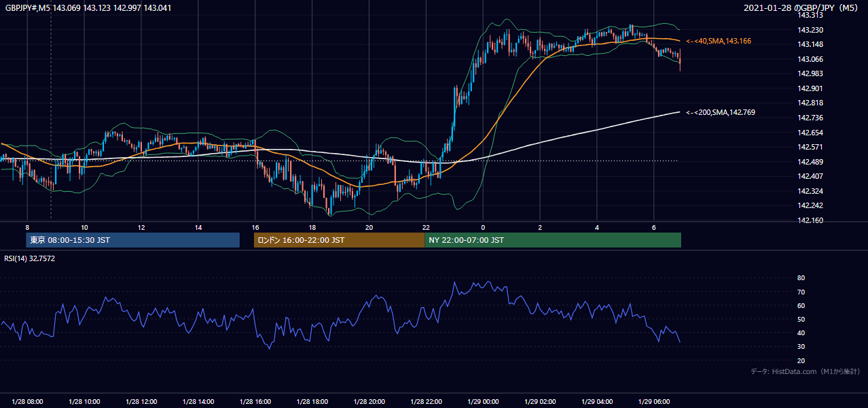Click hour label 18 under the price chart
Screen dimensions: 868x408
click(312, 227)
